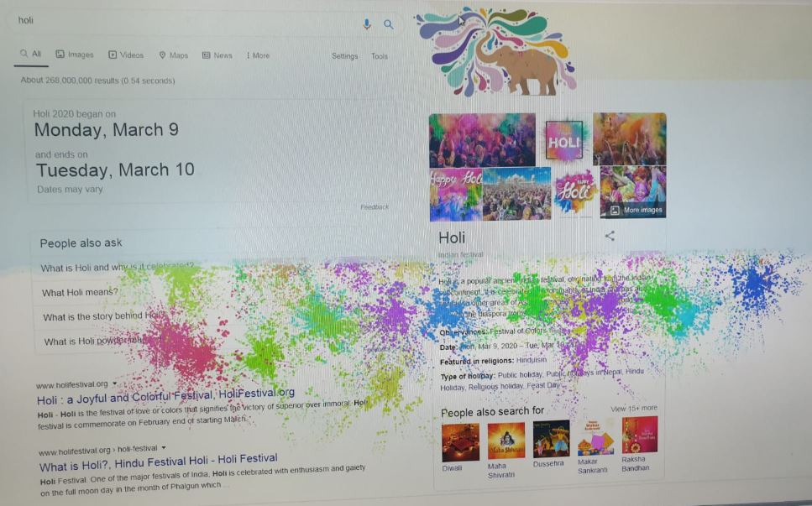The image size is (812, 506).
Task: Click the 'View 15+ more' link
Action: click(634, 409)
